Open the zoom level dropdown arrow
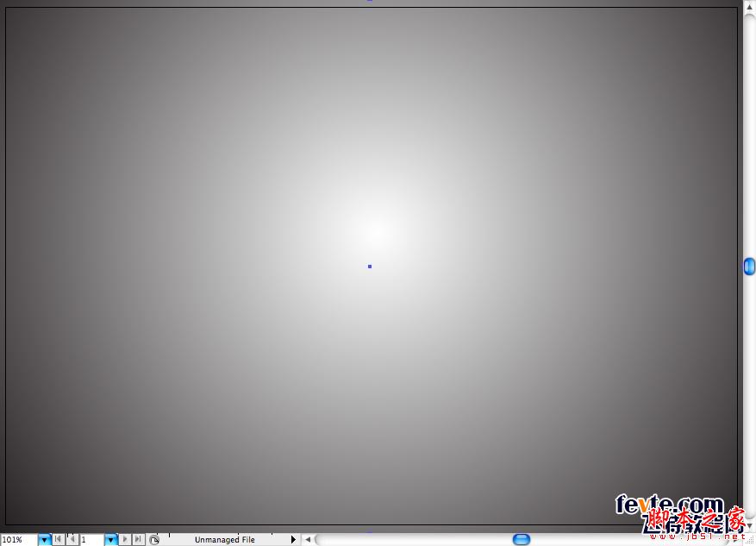The height and width of the screenshot is (546, 756). click(x=44, y=540)
